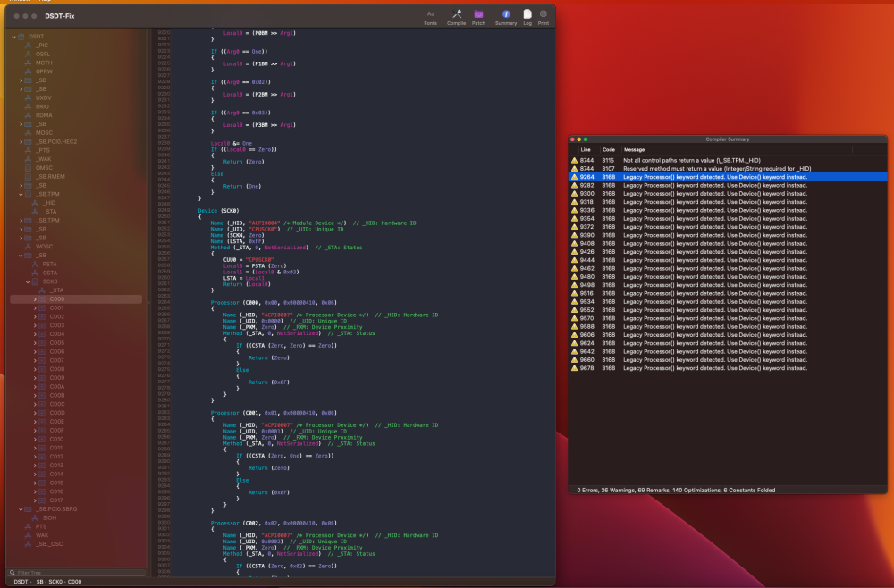Click the Compiler Summary window title bar

click(728, 139)
